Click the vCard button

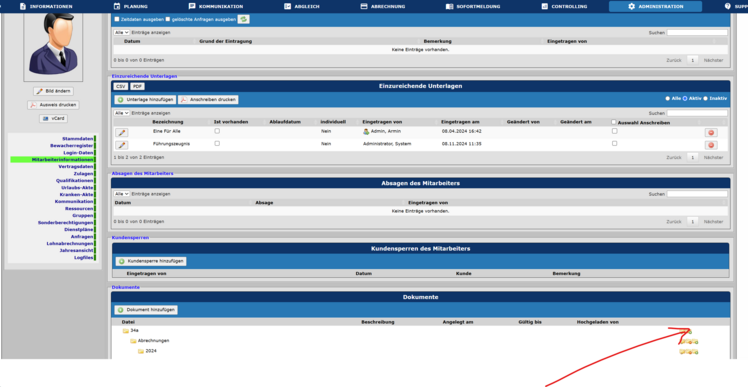point(53,119)
